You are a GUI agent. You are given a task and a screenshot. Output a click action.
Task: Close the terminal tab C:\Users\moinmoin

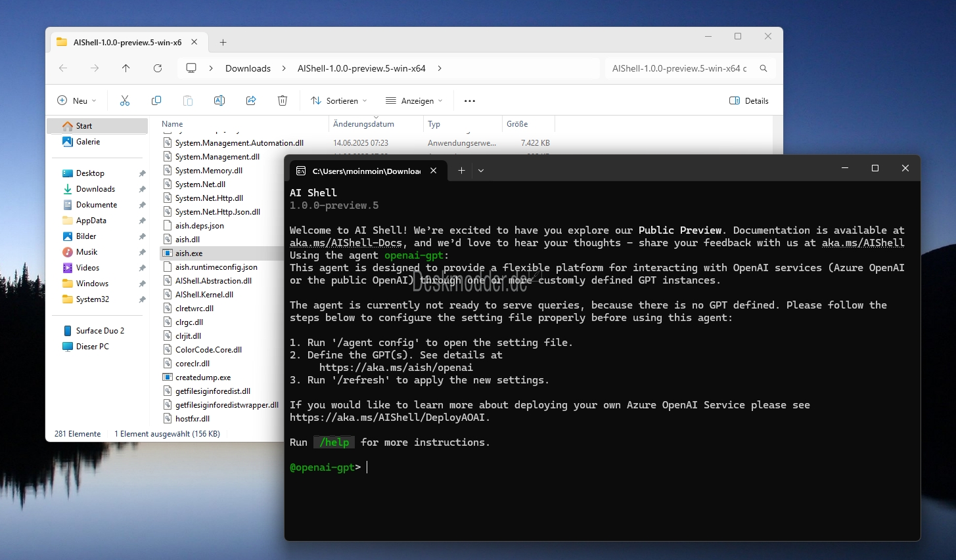(x=434, y=171)
